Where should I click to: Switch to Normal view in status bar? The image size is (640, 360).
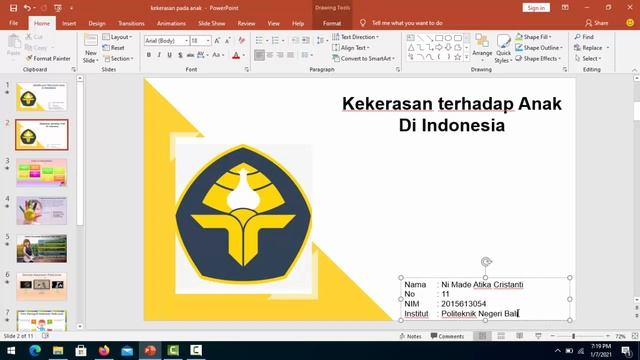click(x=482, y=336)
